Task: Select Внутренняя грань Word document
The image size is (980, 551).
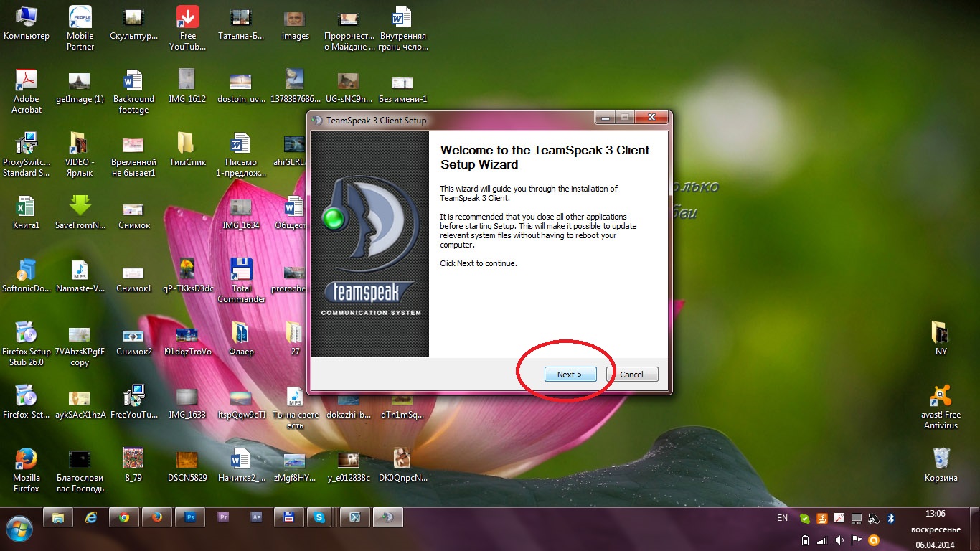Action: pyautogui.click(x=402, y=28)
